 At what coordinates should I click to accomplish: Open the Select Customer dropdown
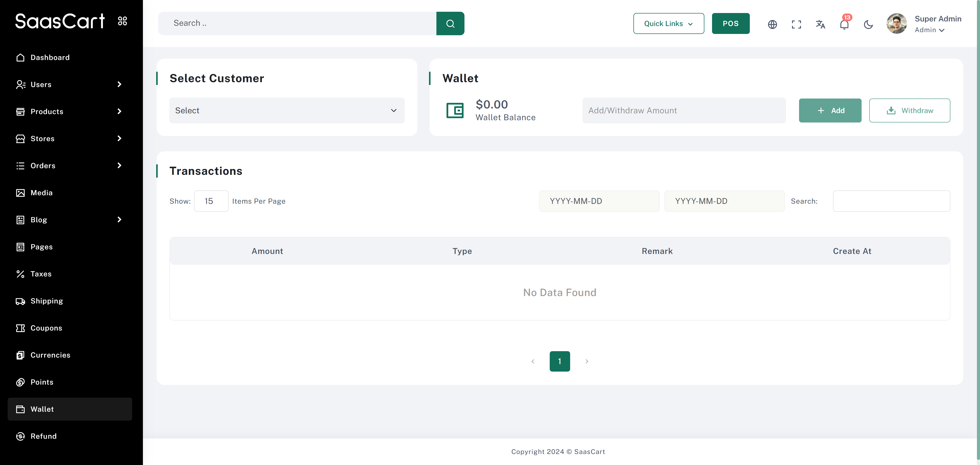point(286,110)
